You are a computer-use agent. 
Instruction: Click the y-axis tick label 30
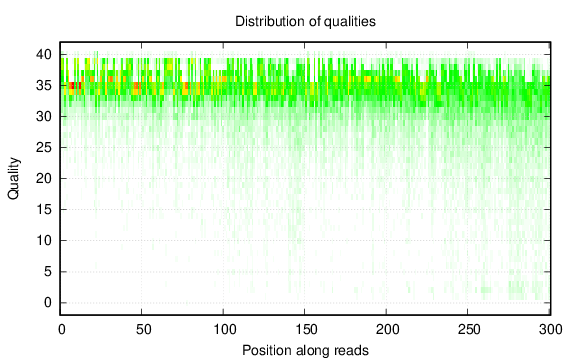tap(44, 116)
